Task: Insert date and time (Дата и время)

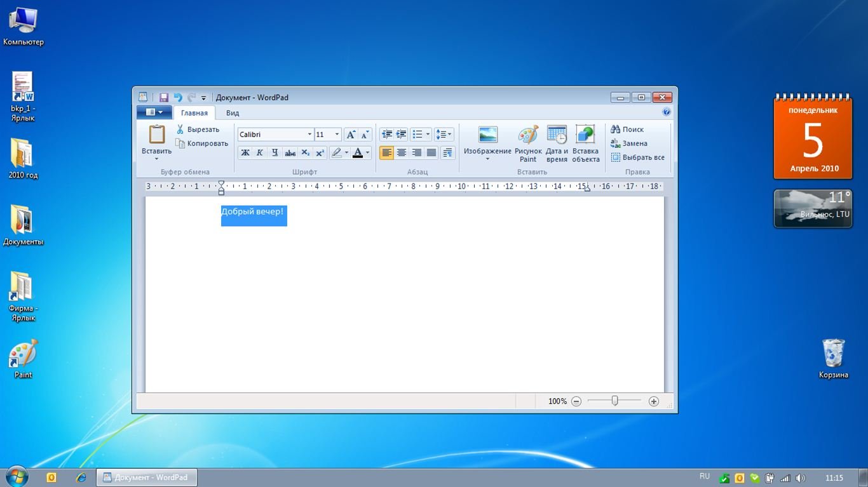Action: point(557,135)
